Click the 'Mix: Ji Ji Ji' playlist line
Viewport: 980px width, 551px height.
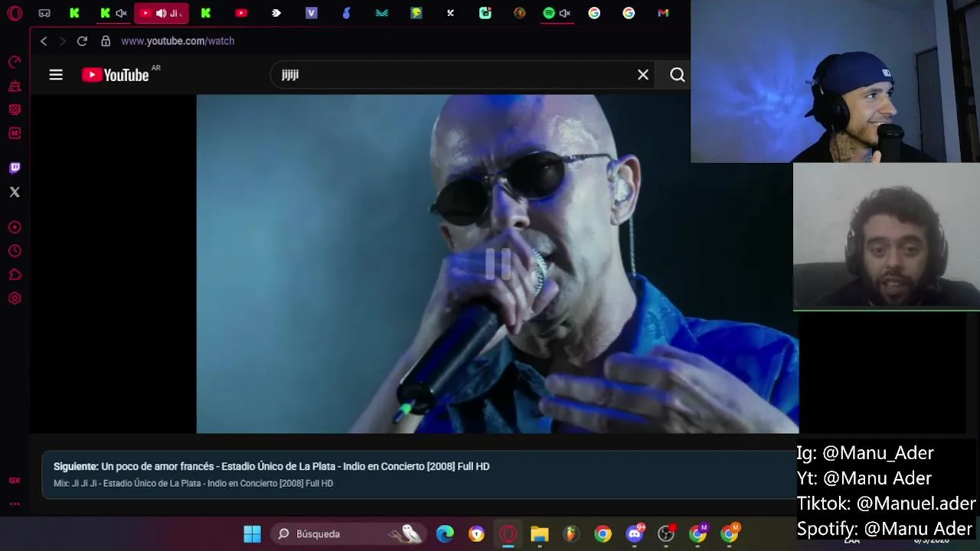[x=193, y=484]
